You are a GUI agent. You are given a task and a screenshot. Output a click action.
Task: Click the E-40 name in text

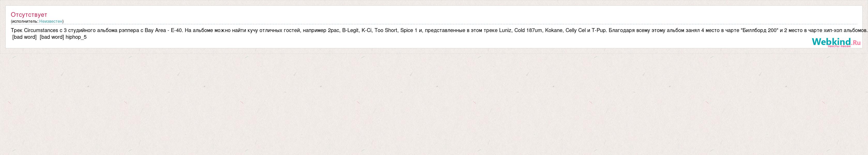177,30
